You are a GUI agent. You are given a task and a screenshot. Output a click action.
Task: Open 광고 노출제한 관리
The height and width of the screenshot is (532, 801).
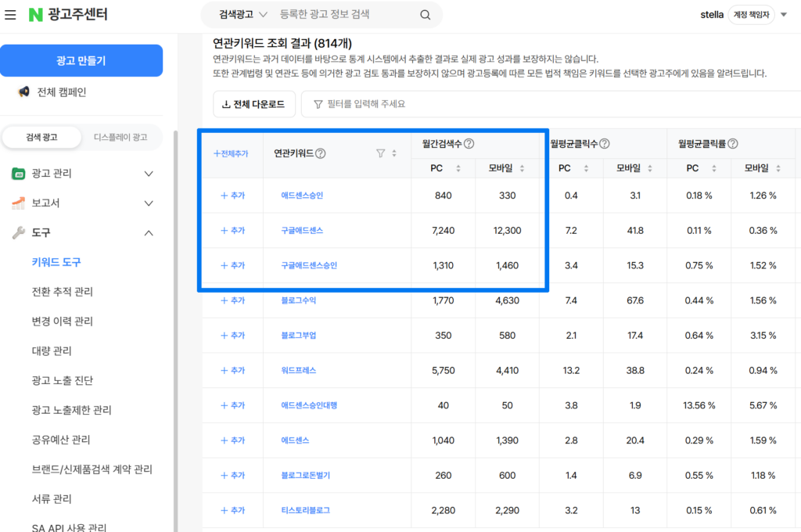coord(71,411)
